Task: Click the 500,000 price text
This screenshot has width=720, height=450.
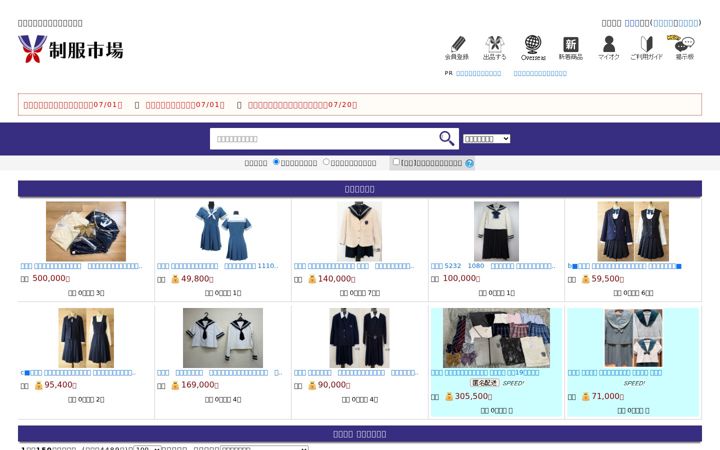Action: 51,279
